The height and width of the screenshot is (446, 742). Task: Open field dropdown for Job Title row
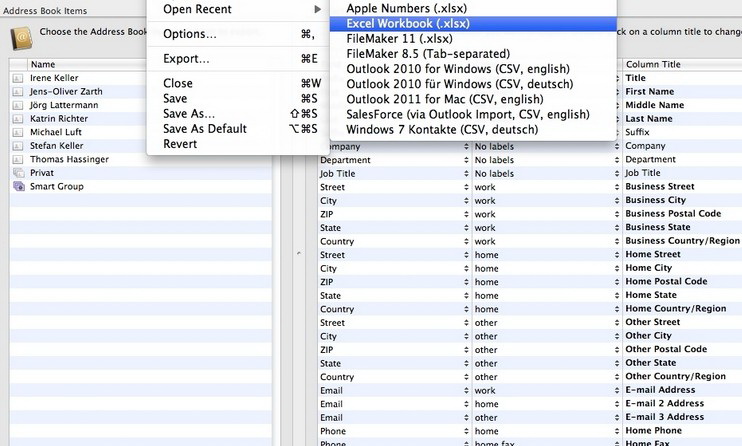tap(466, 174)
